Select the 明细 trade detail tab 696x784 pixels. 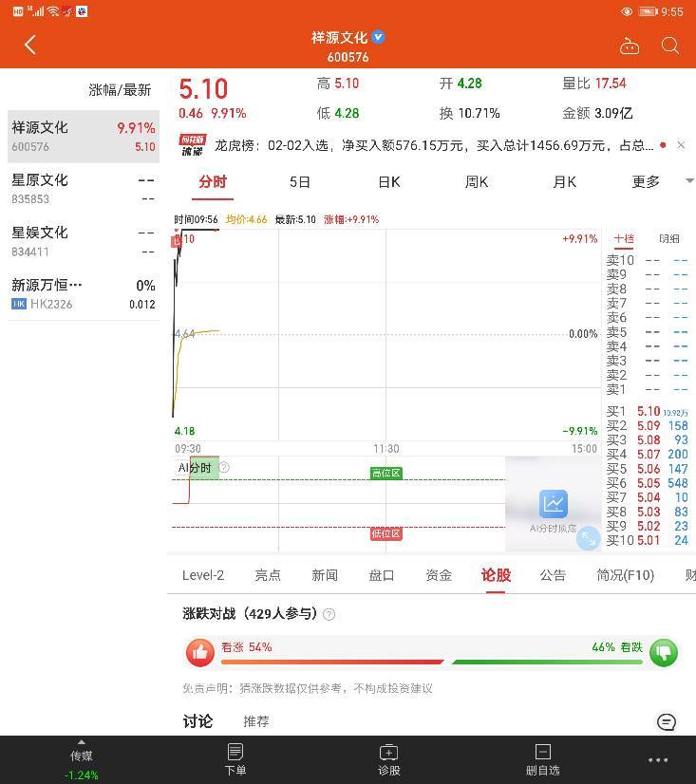coord(669,238)
